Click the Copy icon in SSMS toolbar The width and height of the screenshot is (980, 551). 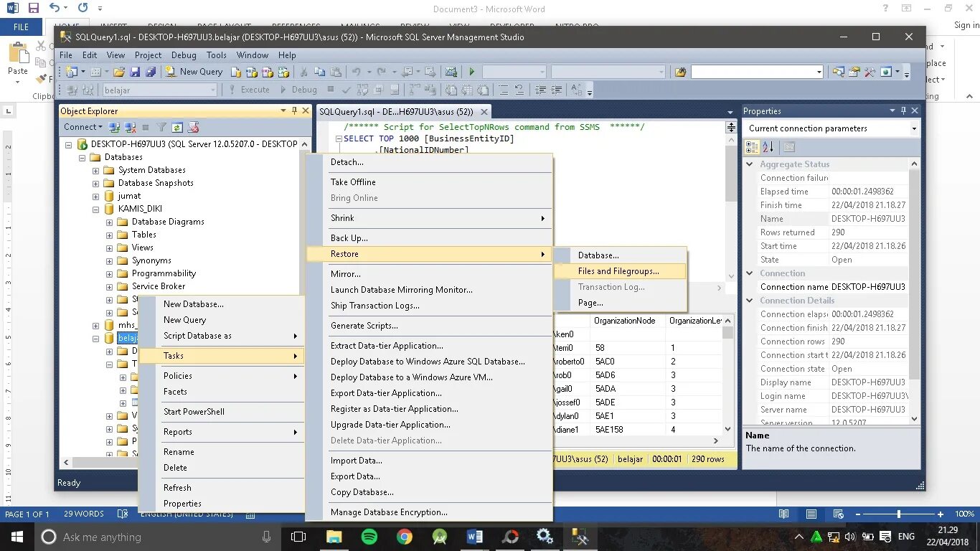point(319,72)
